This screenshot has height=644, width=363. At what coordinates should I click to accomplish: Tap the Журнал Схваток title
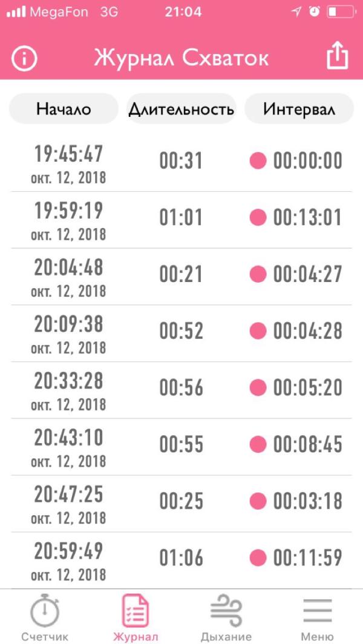181,58
